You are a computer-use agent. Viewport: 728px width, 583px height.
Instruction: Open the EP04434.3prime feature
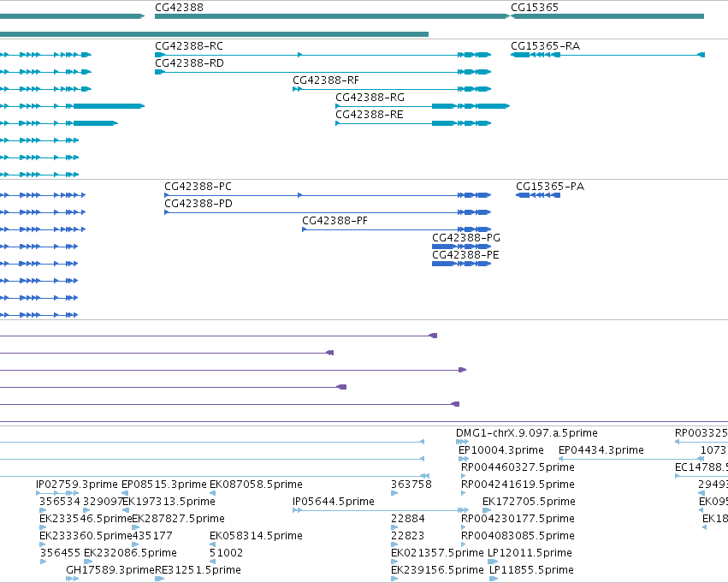coord(601,450)
